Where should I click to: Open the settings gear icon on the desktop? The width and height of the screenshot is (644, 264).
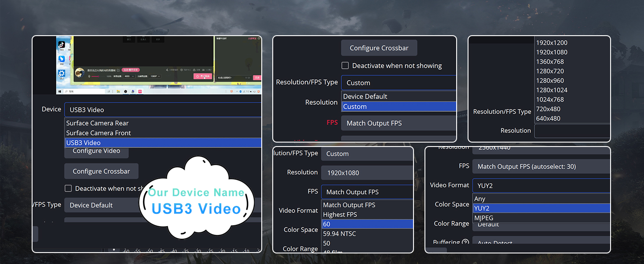pyautogui.click(x=61, y=73)
